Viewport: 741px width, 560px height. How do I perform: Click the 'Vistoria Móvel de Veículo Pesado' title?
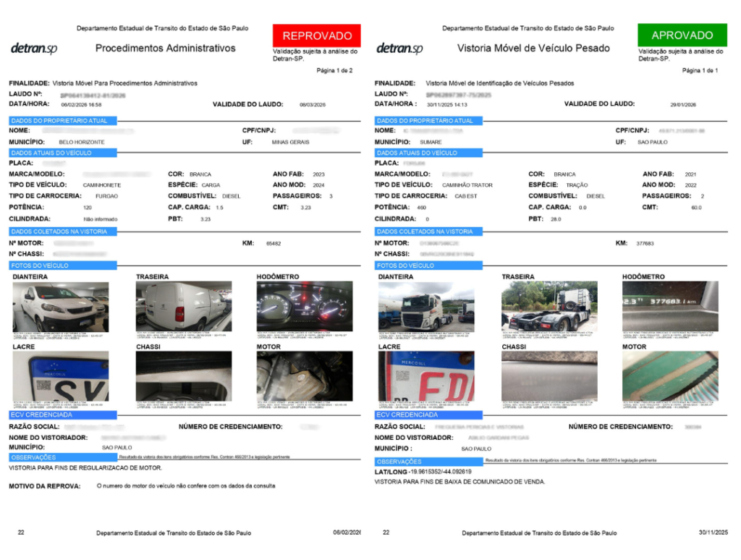click(x=533, y=48)
